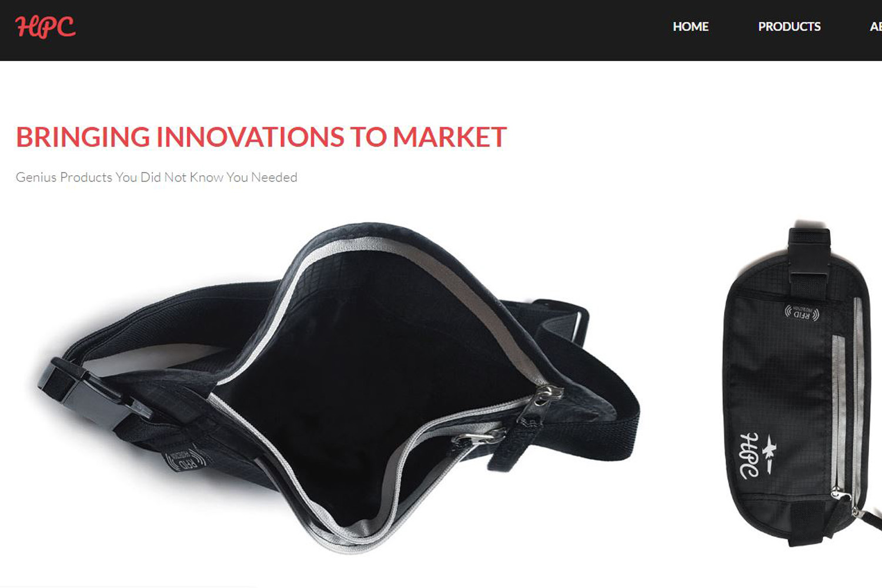Open the HOME navigation item

(690, 26)
